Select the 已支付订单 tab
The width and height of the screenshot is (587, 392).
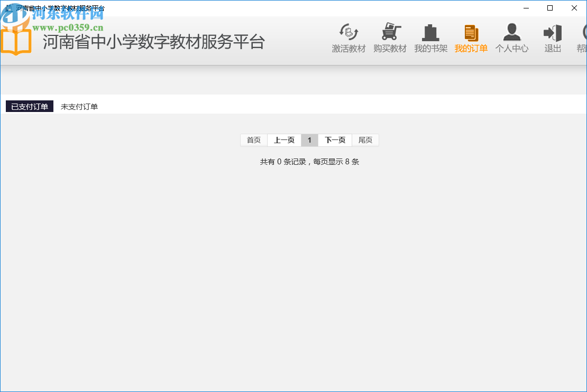tap(29, 106)
